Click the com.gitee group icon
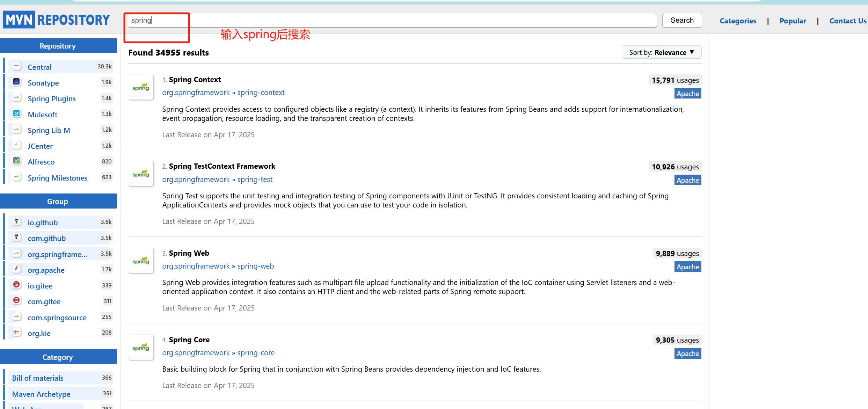Screen dimensions: 868x409 tap(16, 301)
